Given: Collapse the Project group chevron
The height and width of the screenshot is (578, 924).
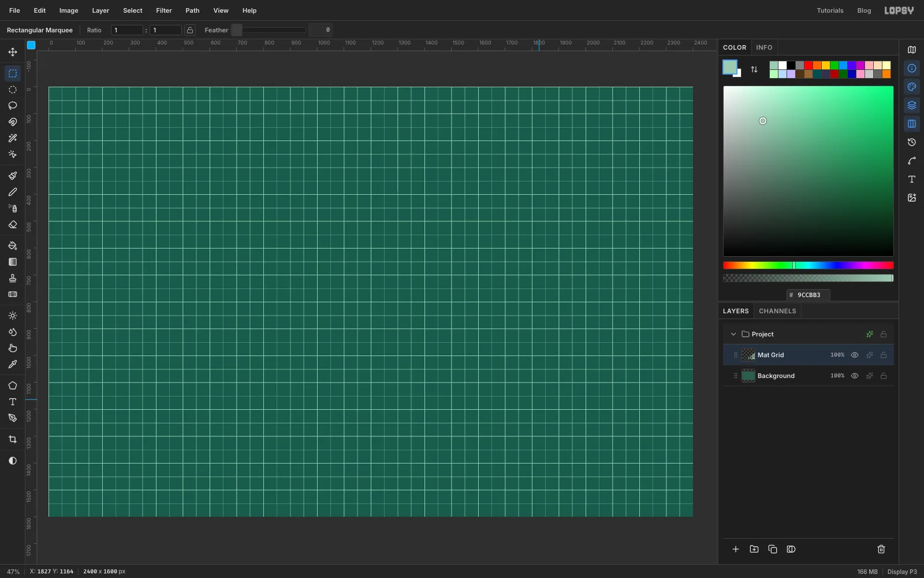Looking at the screenshot, I should point(733,334).
